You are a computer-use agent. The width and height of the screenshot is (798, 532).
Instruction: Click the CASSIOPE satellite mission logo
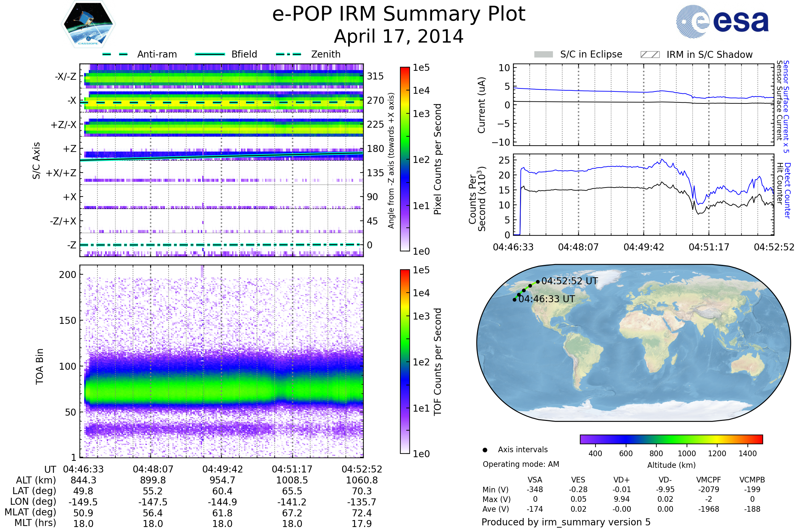click(x=88, y=24)
